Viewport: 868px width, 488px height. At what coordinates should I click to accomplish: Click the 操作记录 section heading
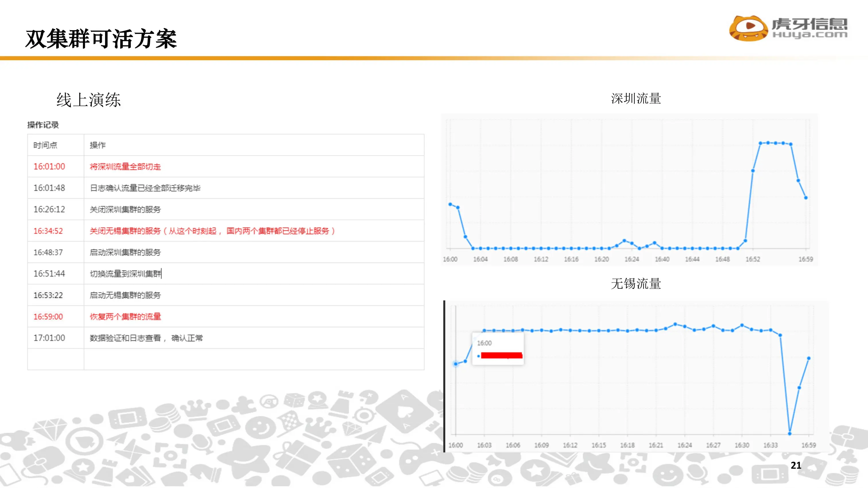click(x=43, y=125)
